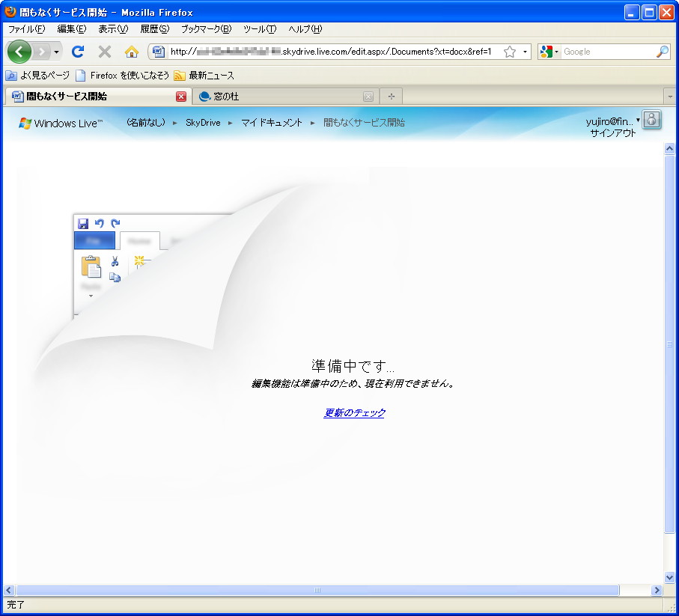Click the RSS icon beside 最新ニュース
Image resolution: width=679 pixels, height=616 pixels.
coord(180,75)
